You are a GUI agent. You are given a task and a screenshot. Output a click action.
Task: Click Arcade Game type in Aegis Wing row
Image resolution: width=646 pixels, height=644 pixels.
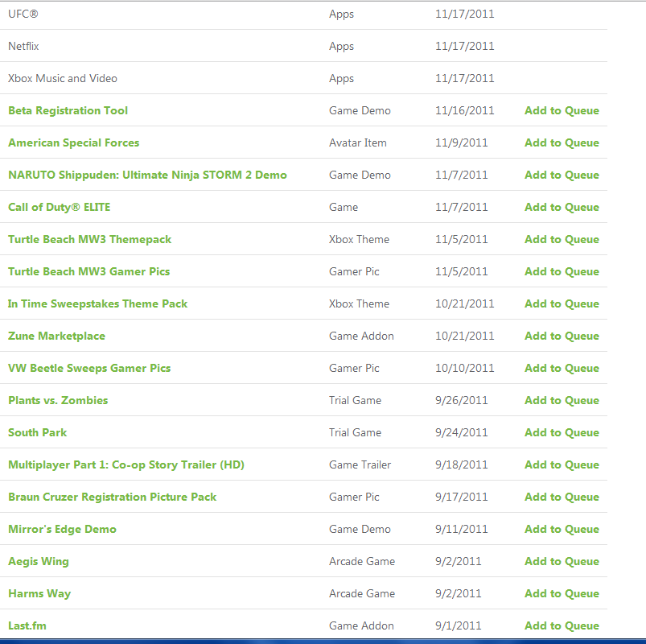coord(362,561)
